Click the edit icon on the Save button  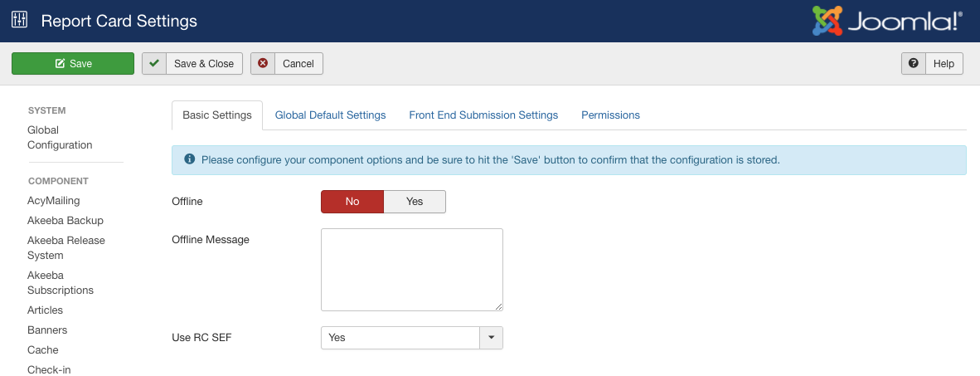click(60, 63)
